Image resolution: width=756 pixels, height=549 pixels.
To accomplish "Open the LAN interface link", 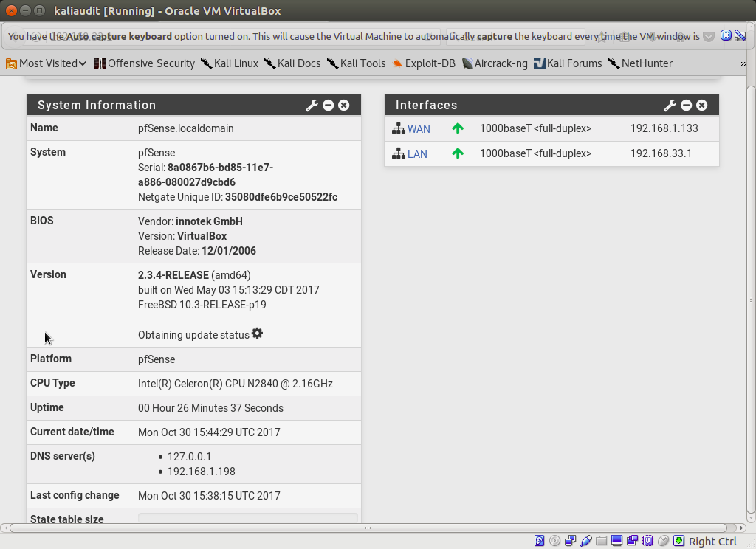I will pyautogui.click(x=417, y=153).
